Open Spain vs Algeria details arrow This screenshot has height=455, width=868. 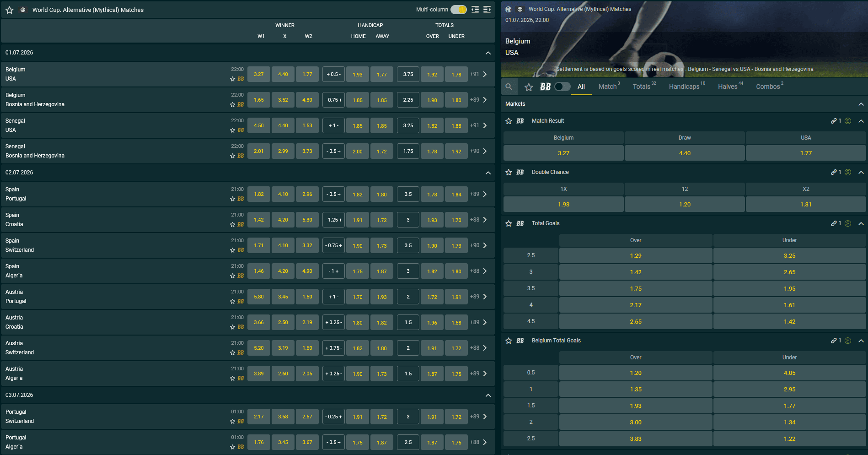click(x=485, y=271)
